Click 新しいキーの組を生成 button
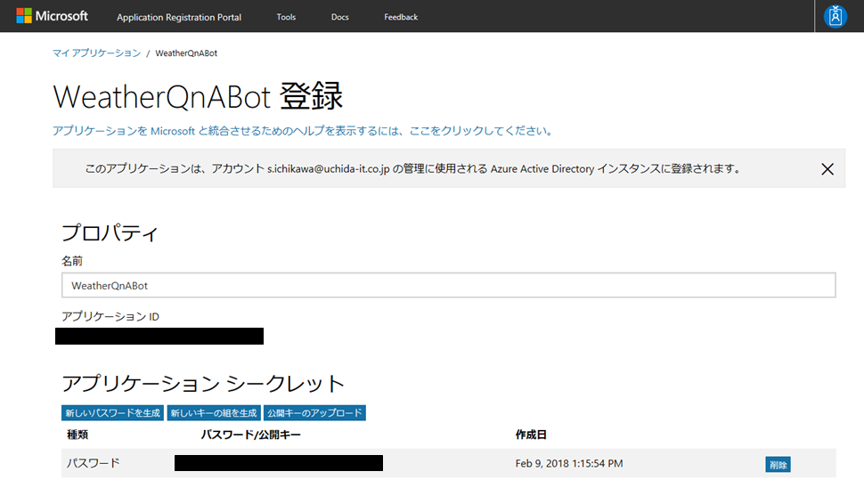Image resolution: width=864 pixels, height=504 pixels. (x=213, y=413)
